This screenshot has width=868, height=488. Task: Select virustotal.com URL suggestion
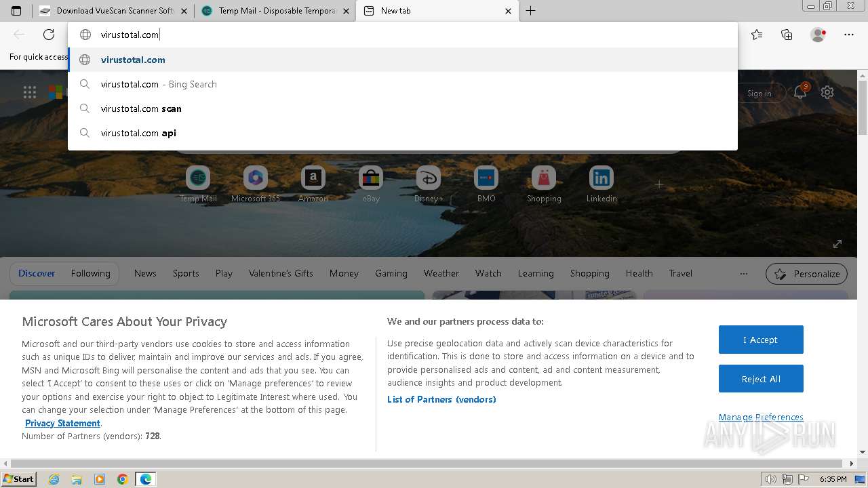[403, 60]
